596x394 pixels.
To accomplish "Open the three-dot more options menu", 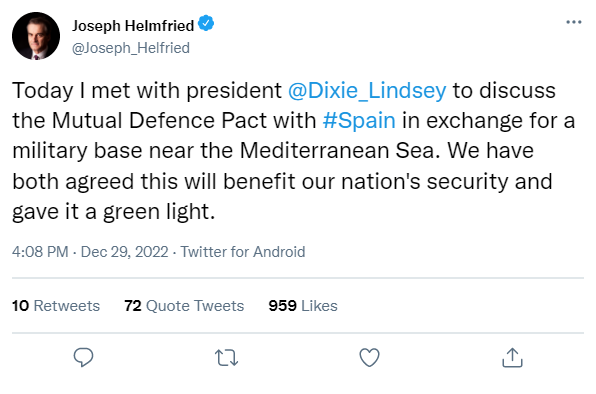I will 574,22.
